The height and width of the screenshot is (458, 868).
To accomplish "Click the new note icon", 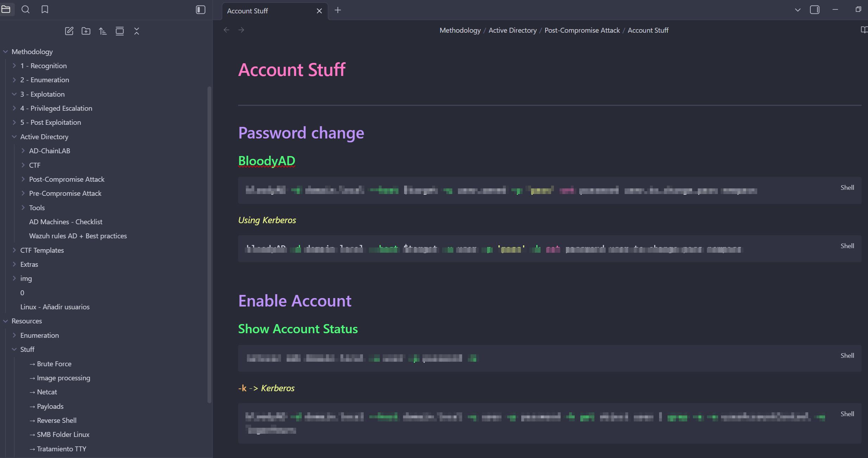I will (x=69, y=31).
